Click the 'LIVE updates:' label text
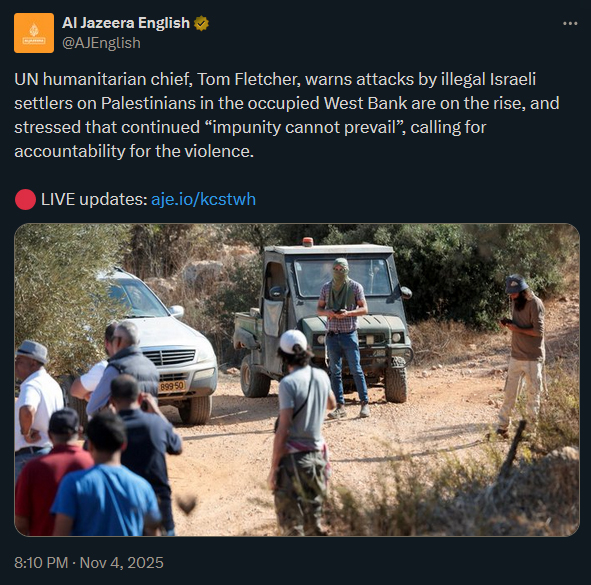The image size is (591, 585). 94,199
